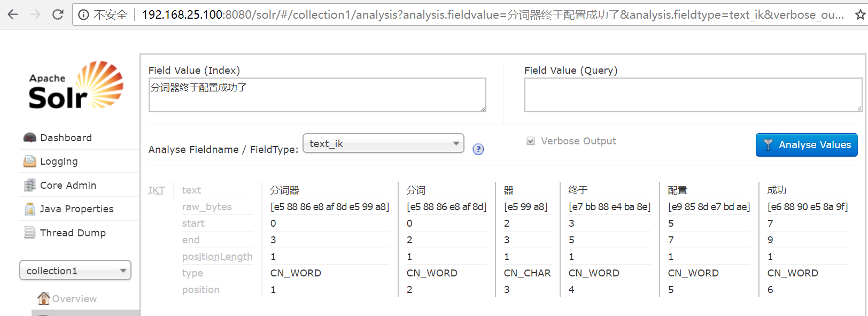Open the Logging menu item
The height and width of the screenshot is (316, 868).
click(59, 161)
